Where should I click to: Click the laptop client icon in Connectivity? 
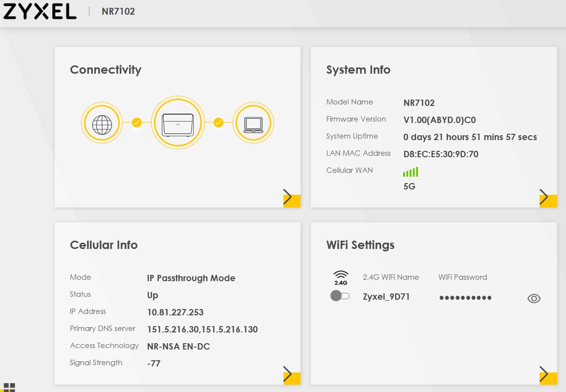tap(253, 123)
